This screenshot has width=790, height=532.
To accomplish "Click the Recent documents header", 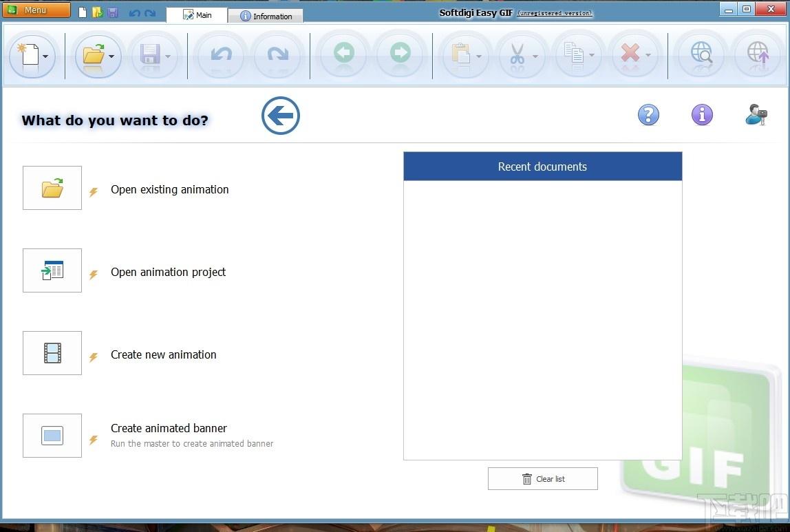I will tap(543, 167).
